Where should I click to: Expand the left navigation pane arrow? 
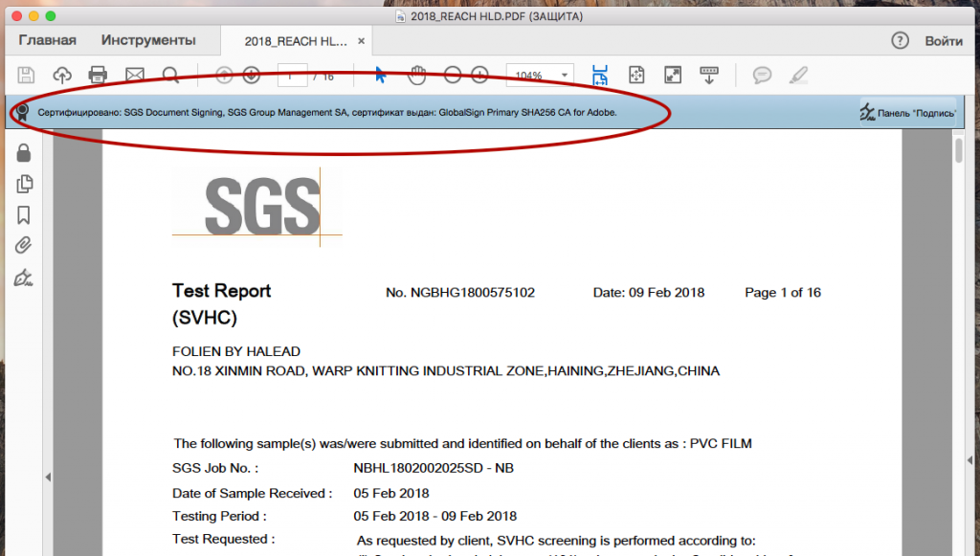[x=46, y=477]
